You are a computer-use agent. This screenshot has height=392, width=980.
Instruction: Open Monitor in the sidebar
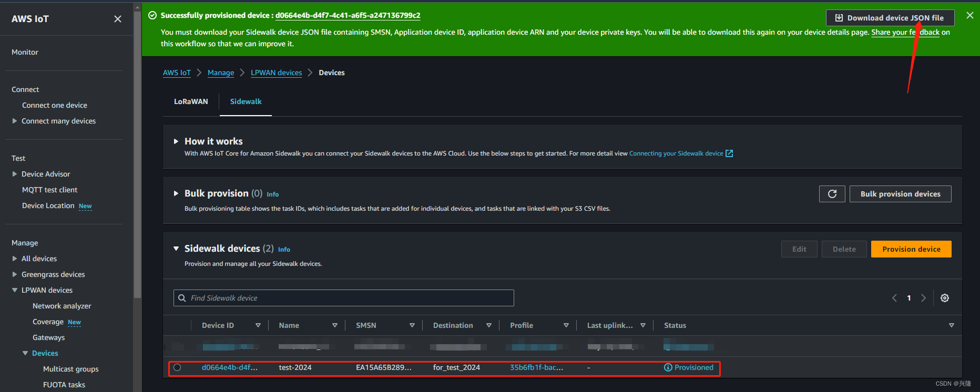(x=25, y=52)
